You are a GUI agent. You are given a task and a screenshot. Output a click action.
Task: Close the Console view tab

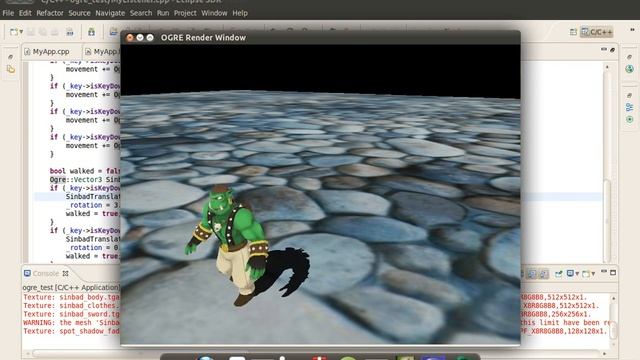[x=65, y=273]
